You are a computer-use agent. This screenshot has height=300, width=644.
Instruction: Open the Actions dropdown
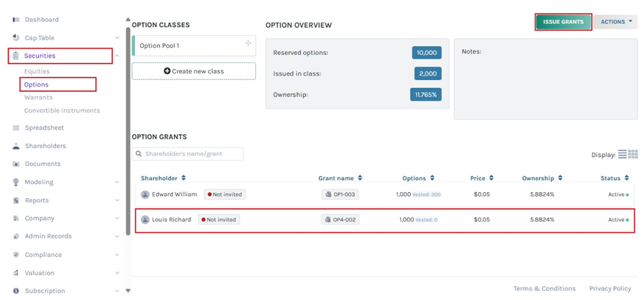tap(616, 22)
